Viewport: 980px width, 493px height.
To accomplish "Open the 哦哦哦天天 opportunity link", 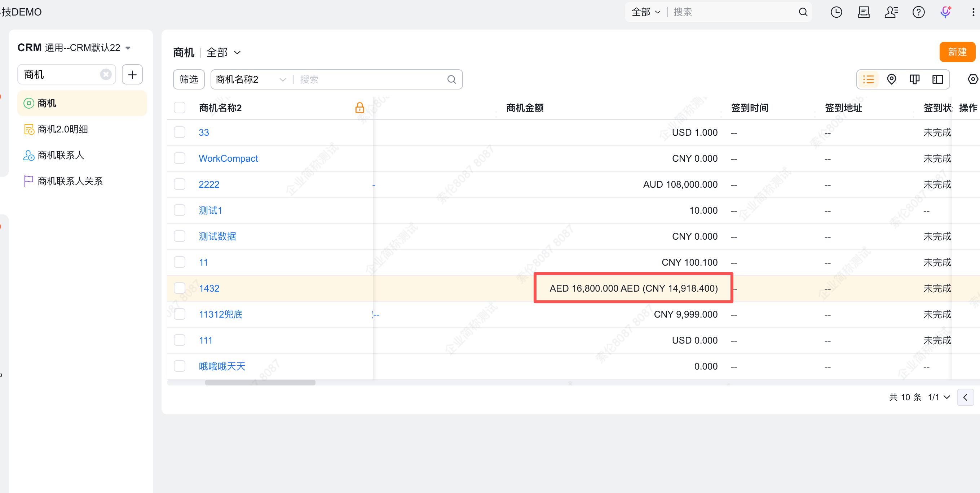I will 222,366.
